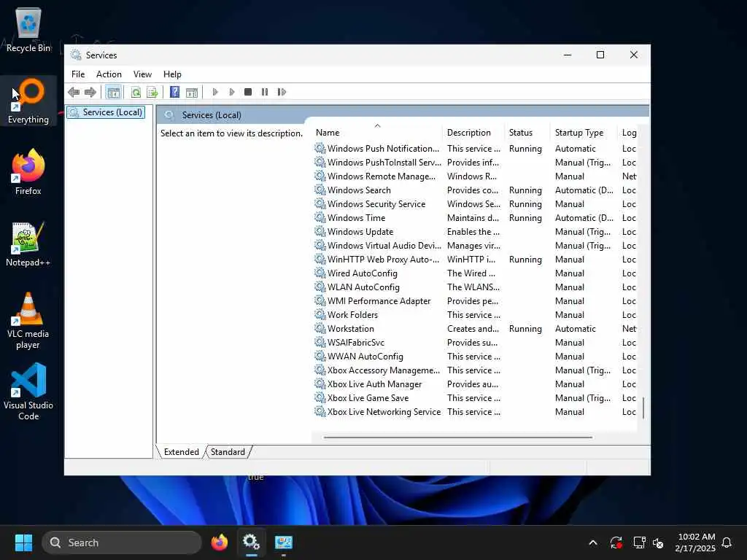The image size is (747, 560).
Task: Click the vertical scrollbar thumb of services list
Action: pos(643,408)
